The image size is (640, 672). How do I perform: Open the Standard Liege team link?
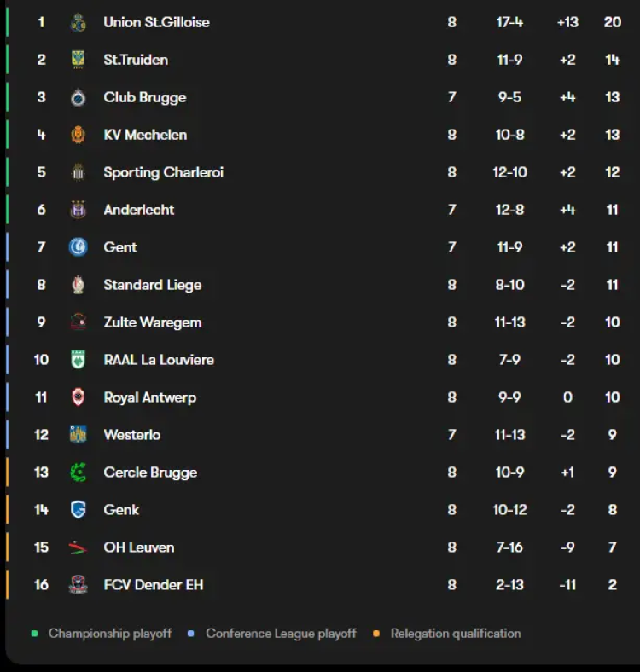coord(152,285)
